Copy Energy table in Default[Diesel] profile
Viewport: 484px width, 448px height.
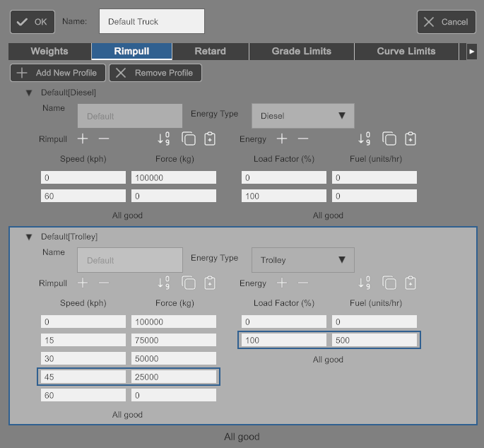[389, 138]
